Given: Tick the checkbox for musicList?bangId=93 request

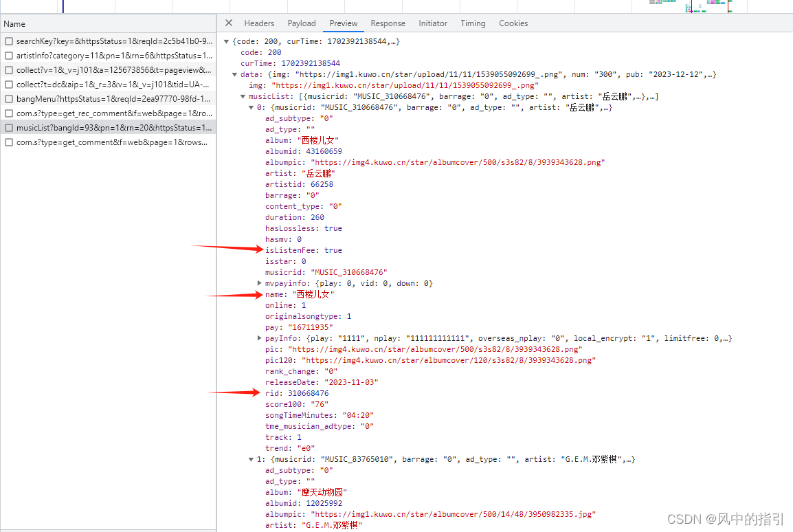Looking at the screenshot, I should pos(9,128).
